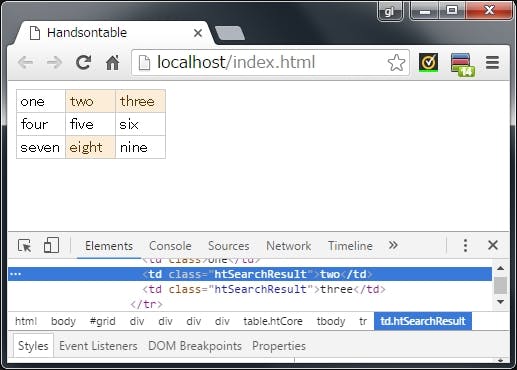
Task: Close the DevTools panel
Action: (x=493, y=245)
